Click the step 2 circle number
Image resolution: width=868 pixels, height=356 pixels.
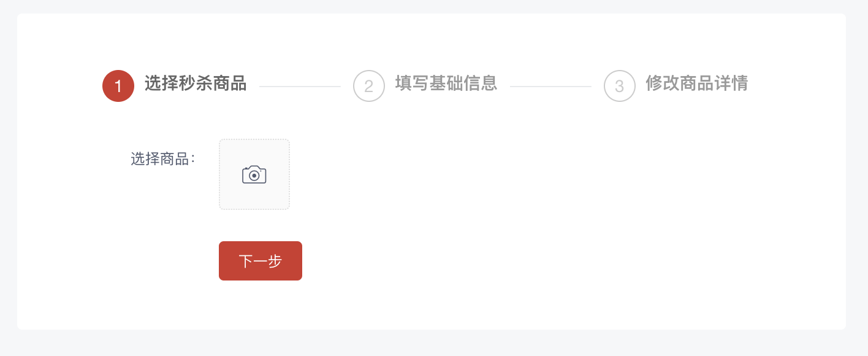(369, 86)
